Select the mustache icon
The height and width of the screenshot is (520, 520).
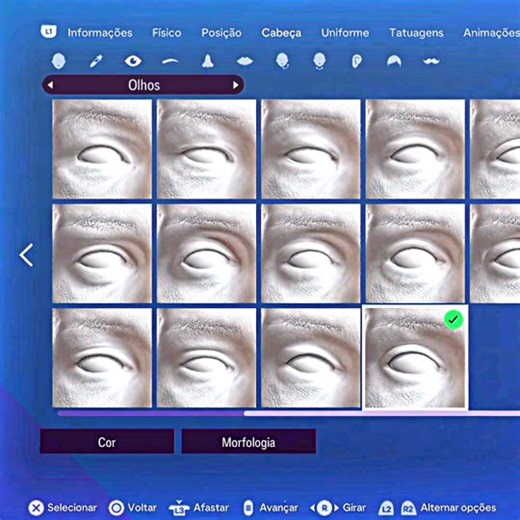click(x=431, y=61)
